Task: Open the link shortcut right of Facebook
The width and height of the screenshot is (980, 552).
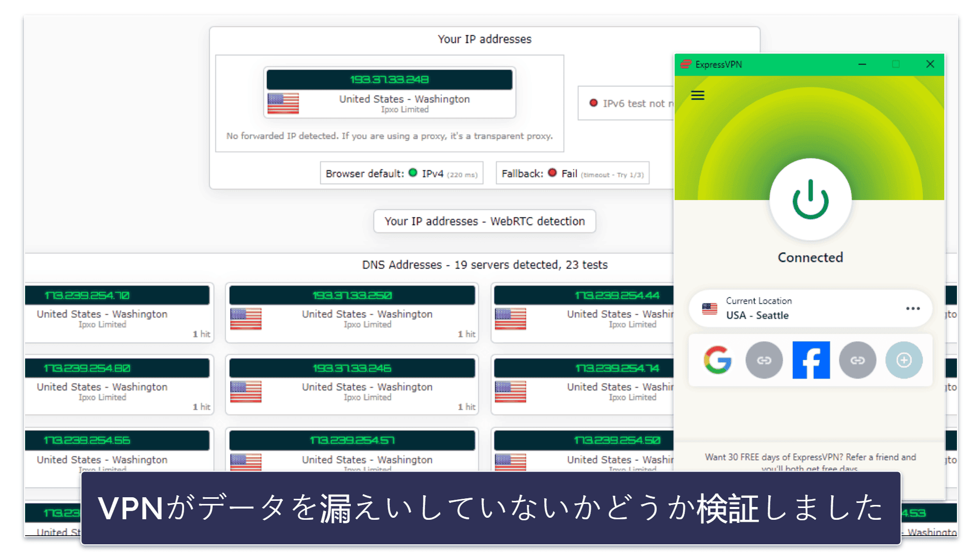Action: (x=857, y=360)
